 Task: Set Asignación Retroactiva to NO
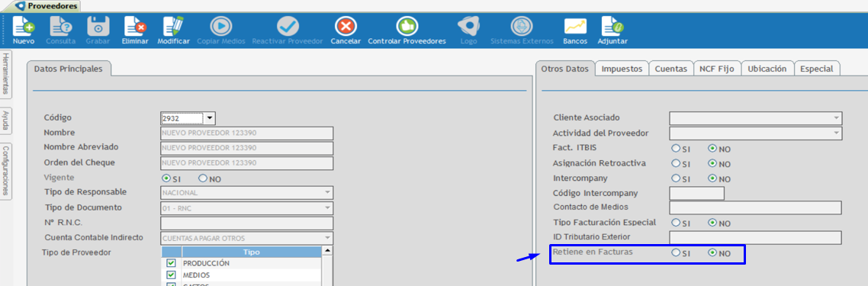tap(712, 164)
